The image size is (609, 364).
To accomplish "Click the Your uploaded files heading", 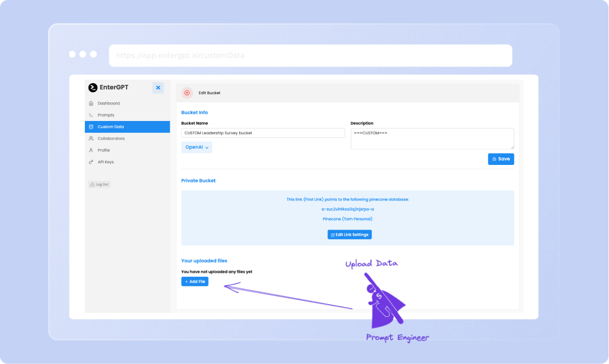I will pyautogui.click(x=204, y=261).
